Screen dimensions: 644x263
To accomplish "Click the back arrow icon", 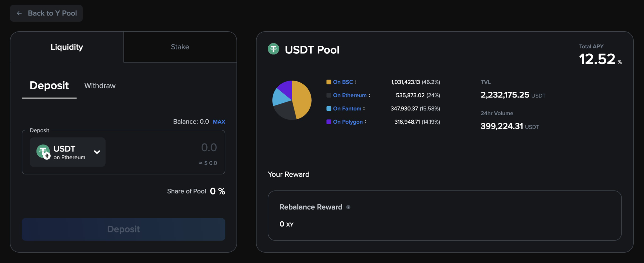I will coord(19,13).
